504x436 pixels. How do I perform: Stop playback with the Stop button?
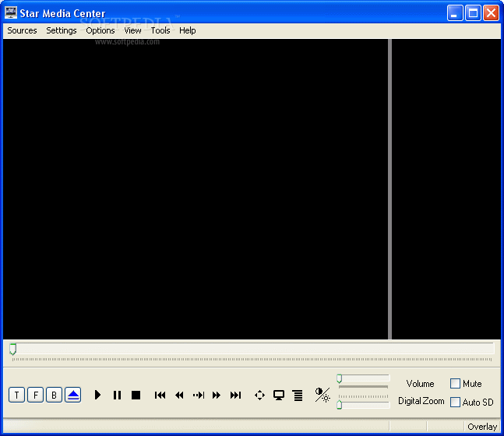136,395
